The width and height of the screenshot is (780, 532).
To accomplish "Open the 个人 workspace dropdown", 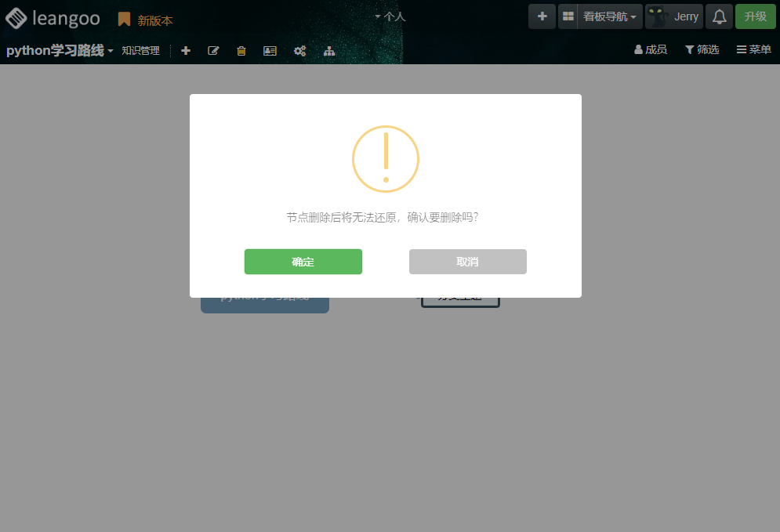I will tap(390, 16).
